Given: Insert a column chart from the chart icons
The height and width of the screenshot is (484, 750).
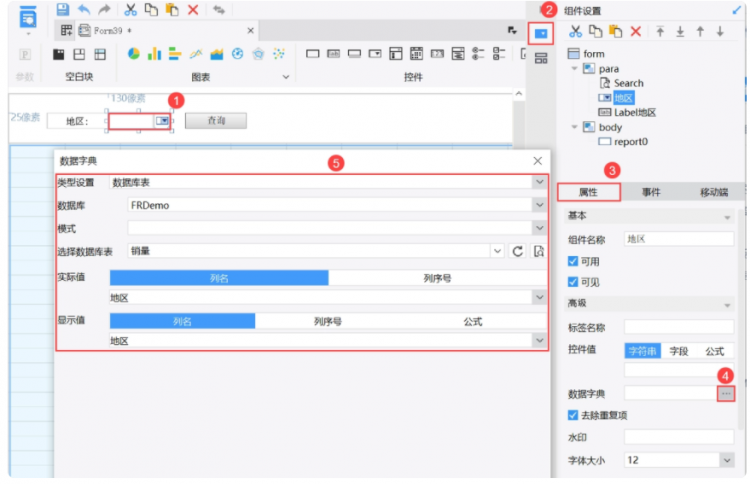Looking at the screenshot, I should click(x=154, y=54).
